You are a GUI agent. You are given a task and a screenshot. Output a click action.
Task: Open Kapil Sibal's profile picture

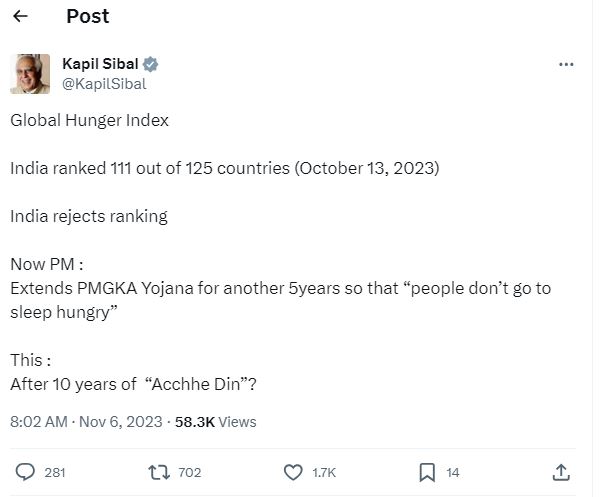tap(30, 74)
